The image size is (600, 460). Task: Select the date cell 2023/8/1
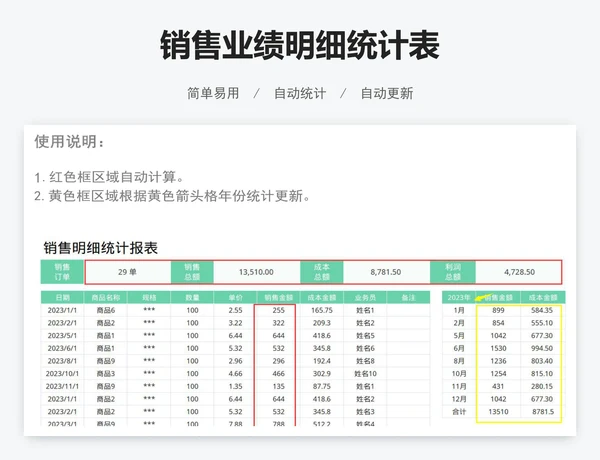coord(62,361)
